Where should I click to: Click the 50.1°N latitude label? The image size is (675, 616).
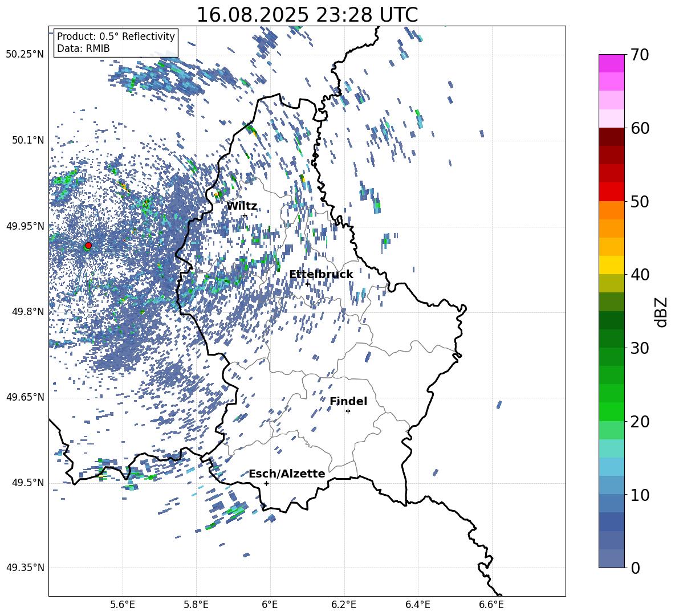pyautogui.click(x=28, y=140)
